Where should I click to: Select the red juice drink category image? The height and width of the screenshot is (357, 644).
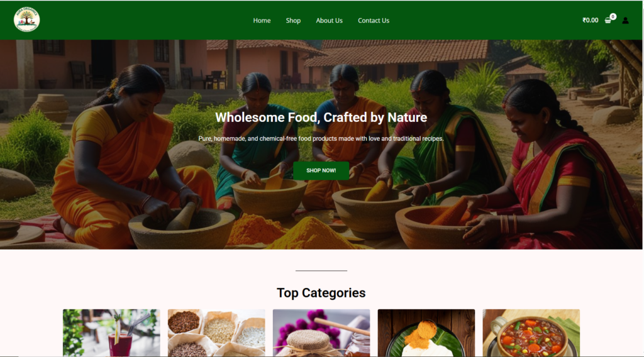tap(111, 332)
